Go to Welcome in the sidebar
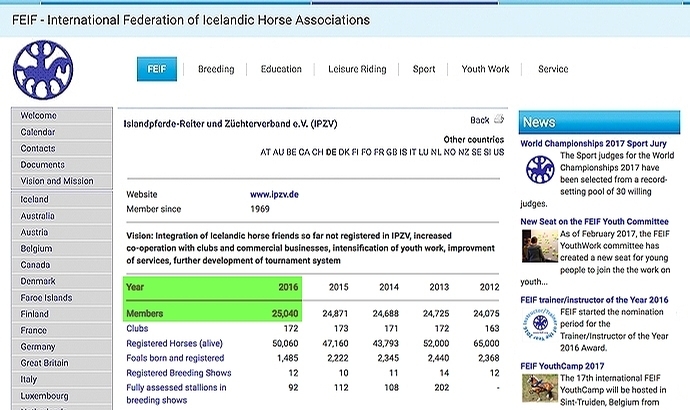 [62, 116]
